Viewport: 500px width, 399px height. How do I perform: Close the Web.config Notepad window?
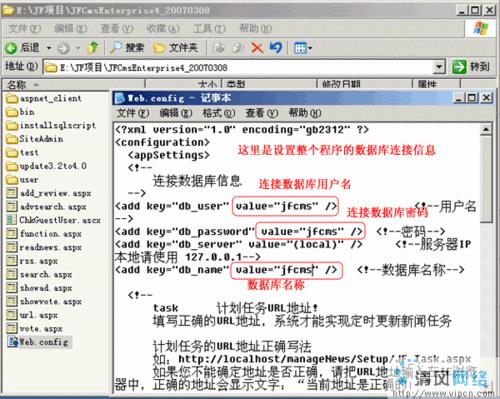coord(486,98)
